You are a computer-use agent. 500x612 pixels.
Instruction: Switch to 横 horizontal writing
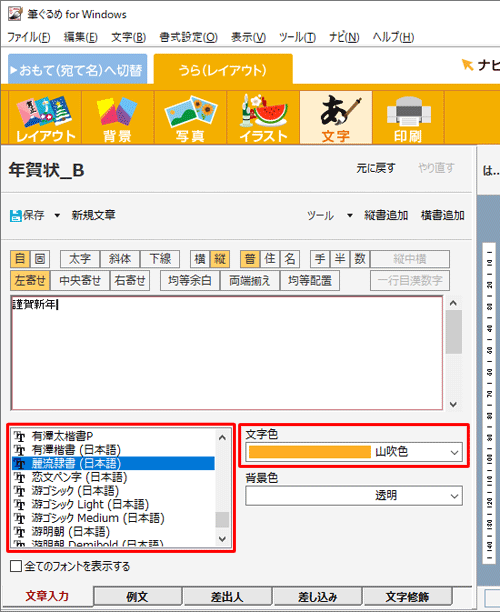click(x=200, y=259)
